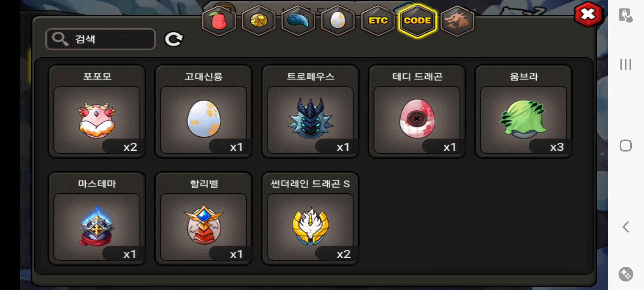Viewport: 644px width, 290px height.
Task: Open the fruit food category tab
Action: point(219,21)
